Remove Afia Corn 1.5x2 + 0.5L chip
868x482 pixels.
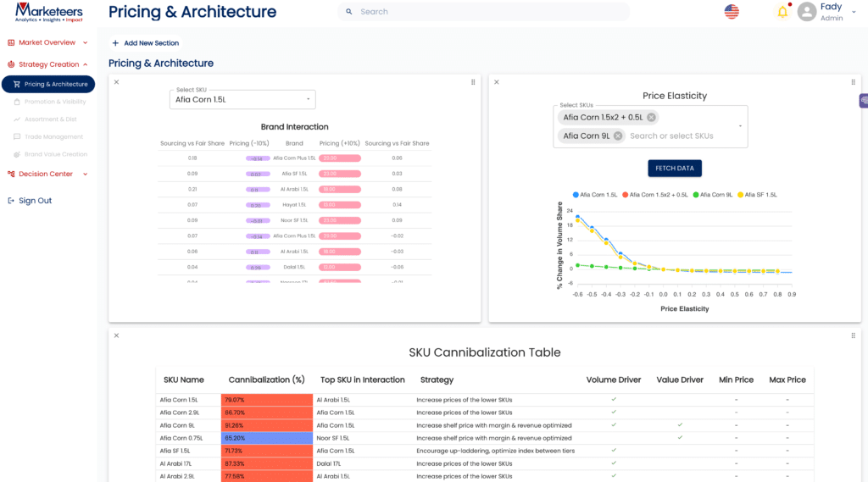(x=651, y=118)
